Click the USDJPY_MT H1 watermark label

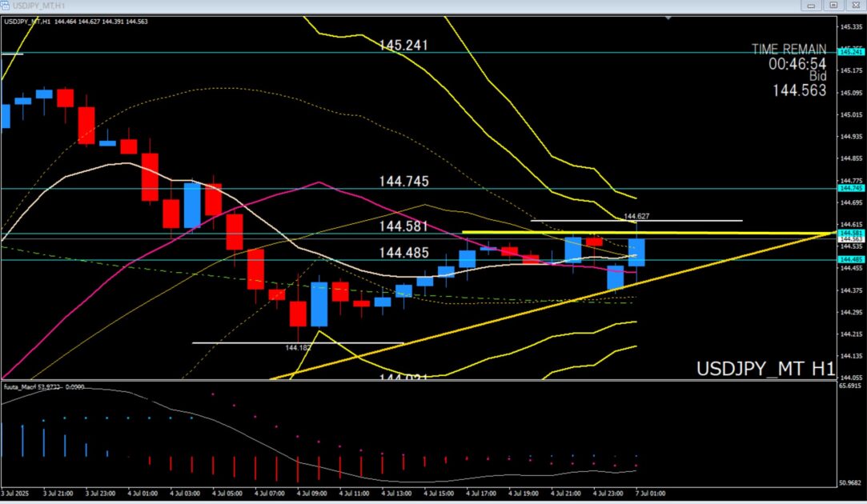(765, 369)
